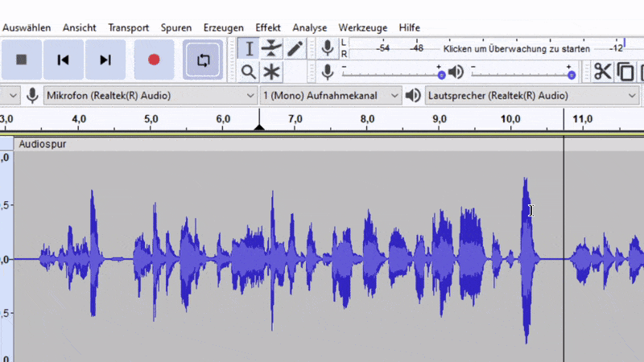Select the Multi-tool asterisk icon
The width and height of the screenshot is (644, 362).
(x=271, y=72)
